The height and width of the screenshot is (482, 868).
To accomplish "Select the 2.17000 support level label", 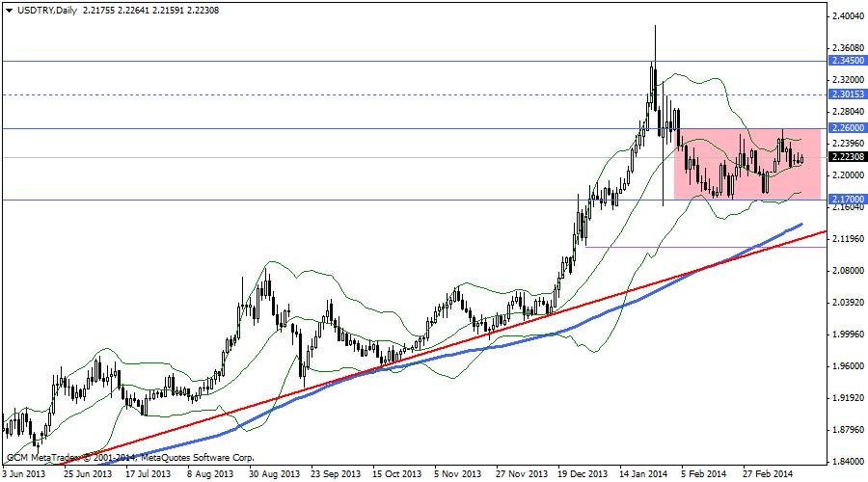I will point(848,199).
